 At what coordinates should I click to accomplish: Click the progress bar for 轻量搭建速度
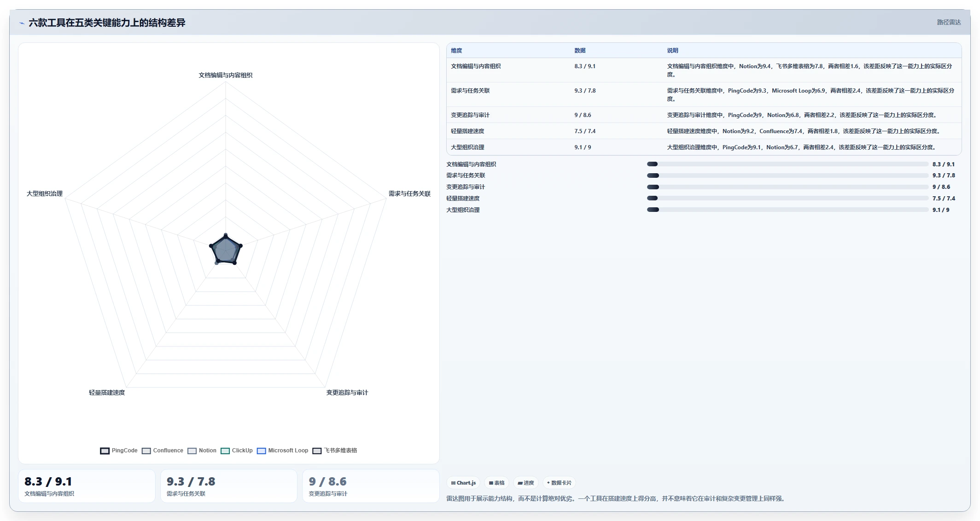[787, 198]
